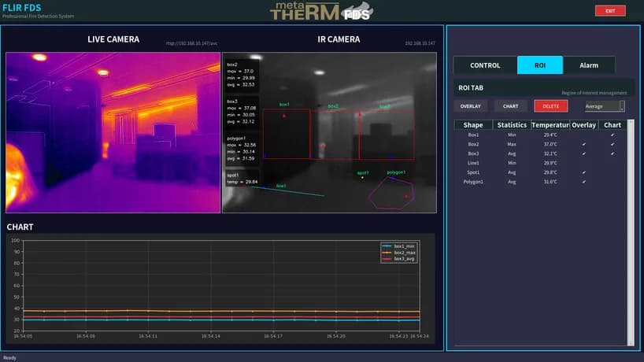Toggle the Overlay checkmark for Box3
The image size is (644, 362).
[x=583, y=153]
